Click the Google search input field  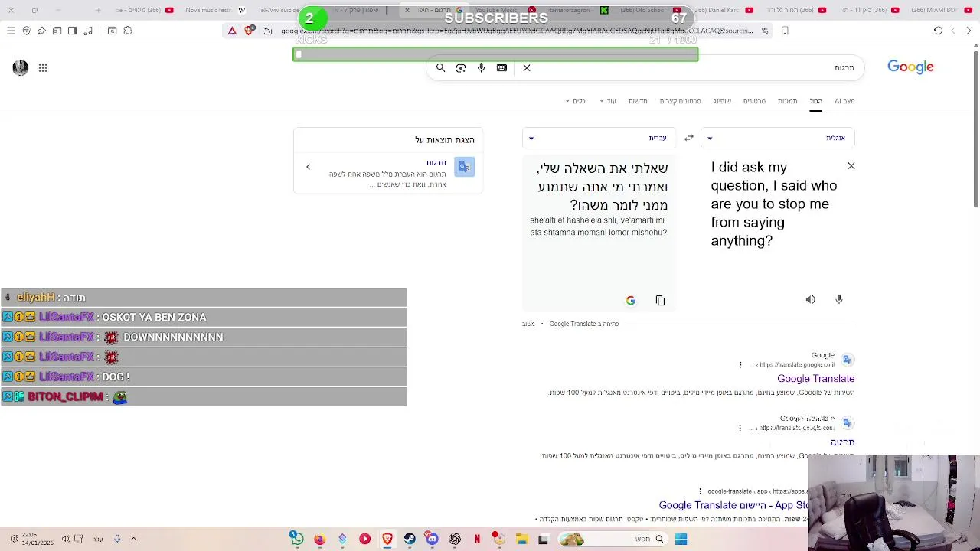point(697,68)
